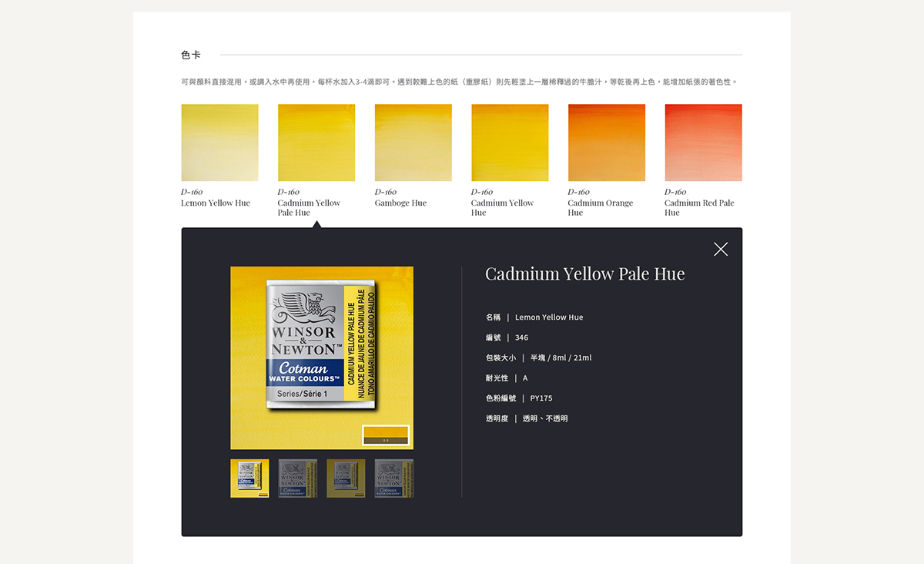Click the Gamboge Hue text label
Viewport: 924px width, 564px height.
point(400,203)
